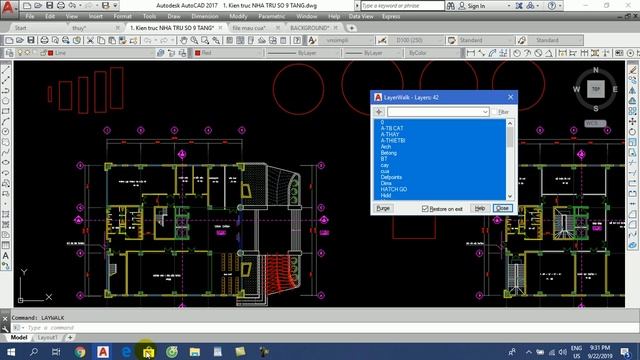Click the Help question mark toolbar icon
Viewport: 640px width, 360px height.
pyautogui.click(x=297, y=40)
